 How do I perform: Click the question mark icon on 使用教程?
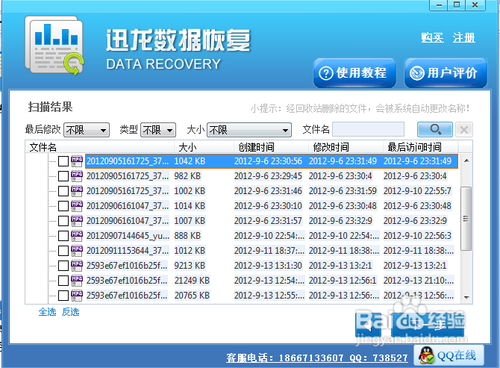[x=326, y=73]
